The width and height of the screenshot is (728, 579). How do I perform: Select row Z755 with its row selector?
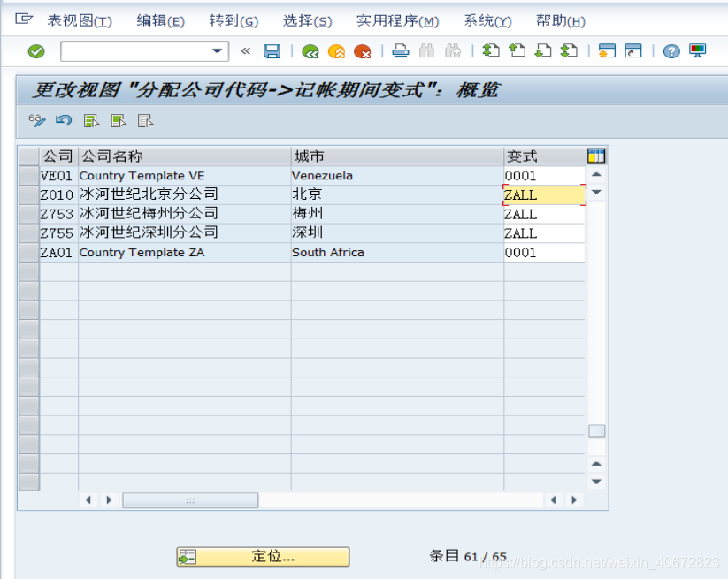pyautogui.click(x=29, y=232)
